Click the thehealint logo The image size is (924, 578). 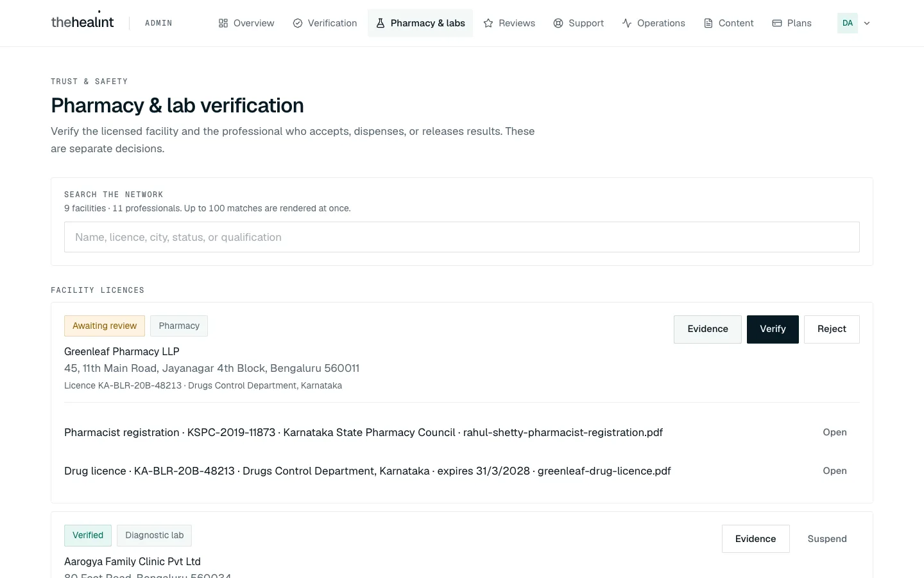[x=82, y=22]
